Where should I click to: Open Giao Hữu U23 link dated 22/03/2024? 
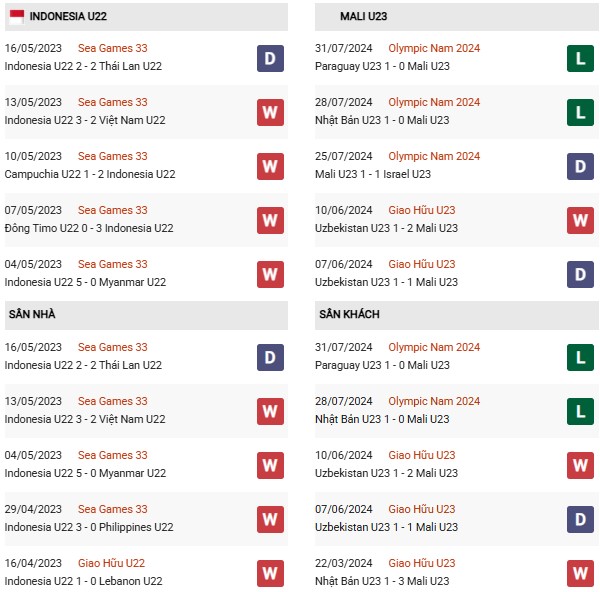click(x=421, y=563)
